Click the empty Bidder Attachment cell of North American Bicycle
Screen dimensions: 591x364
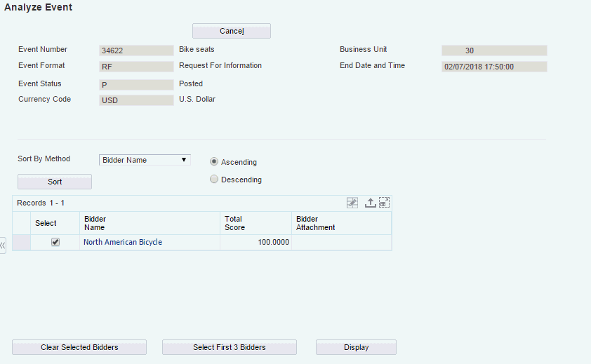pyautogui.click(x=341, y=242)
